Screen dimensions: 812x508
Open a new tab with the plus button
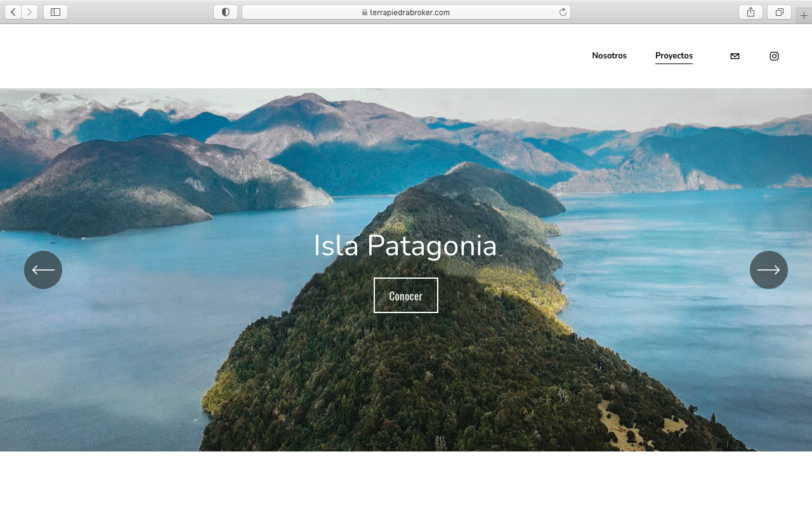pos(804,15)
